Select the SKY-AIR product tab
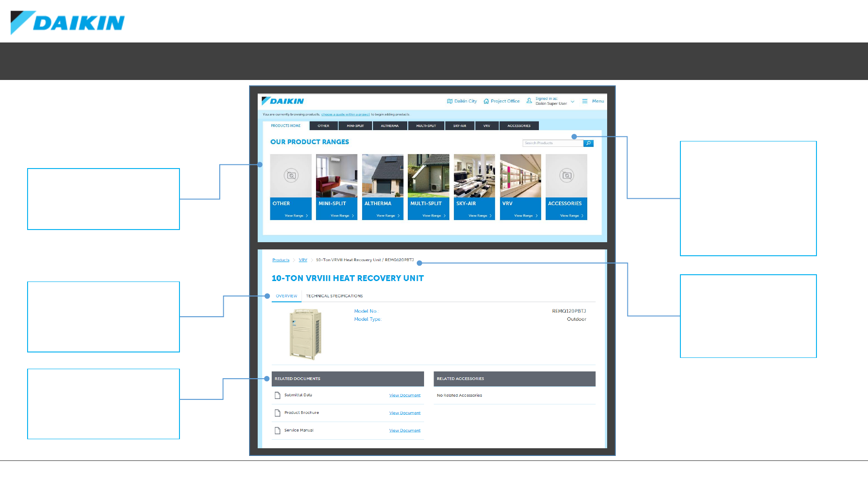This screenshot has width=868, height=488. tap(459, 126)
